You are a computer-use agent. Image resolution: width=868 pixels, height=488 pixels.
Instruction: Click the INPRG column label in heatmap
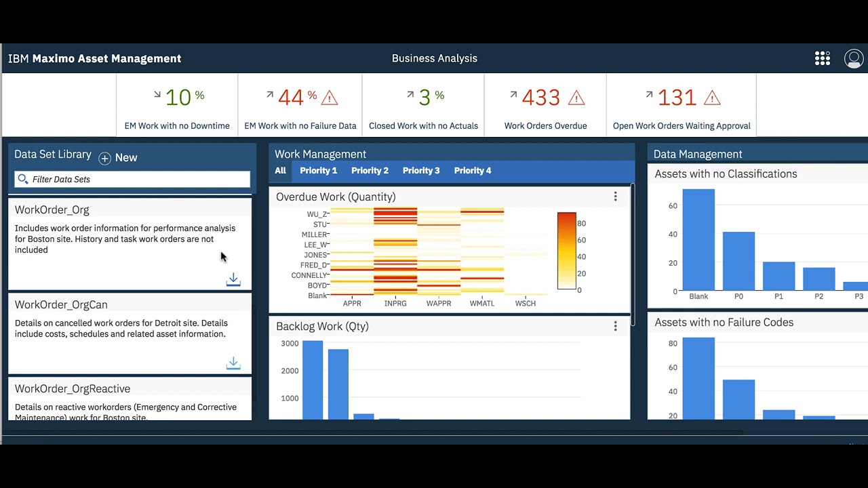(395, 303)
